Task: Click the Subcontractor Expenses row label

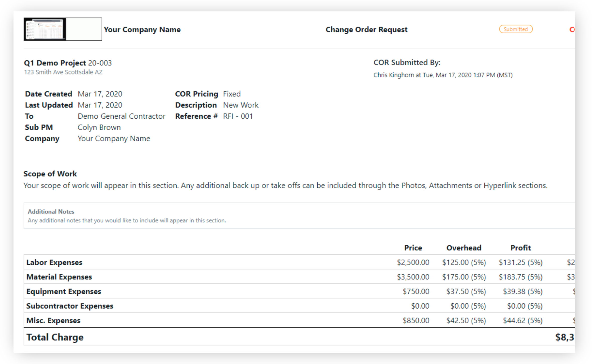Action: [x=70, y=306]
